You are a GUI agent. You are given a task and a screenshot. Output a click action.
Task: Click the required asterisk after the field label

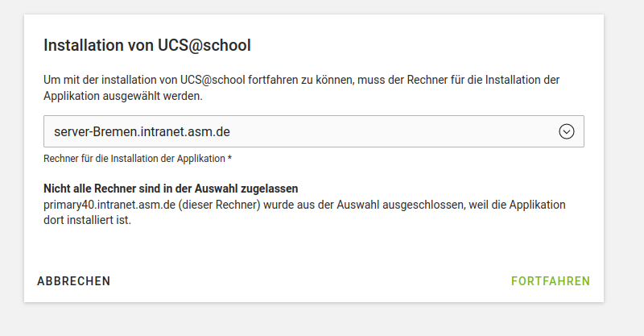[x=229, y=159]
